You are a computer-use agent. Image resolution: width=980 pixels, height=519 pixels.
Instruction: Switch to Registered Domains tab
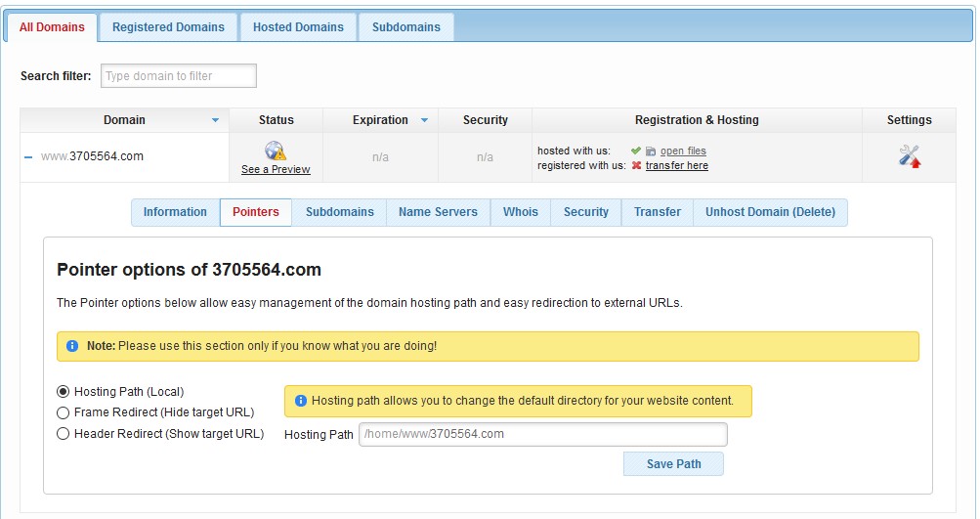tap(168, 27)
